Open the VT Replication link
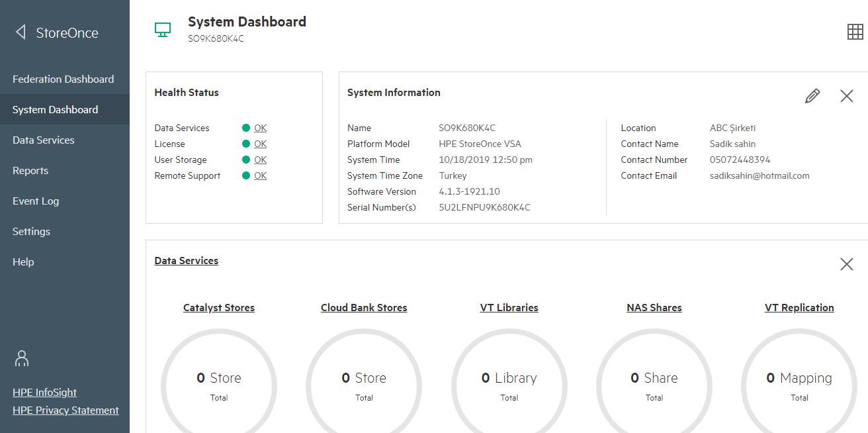 coord(799,308)
